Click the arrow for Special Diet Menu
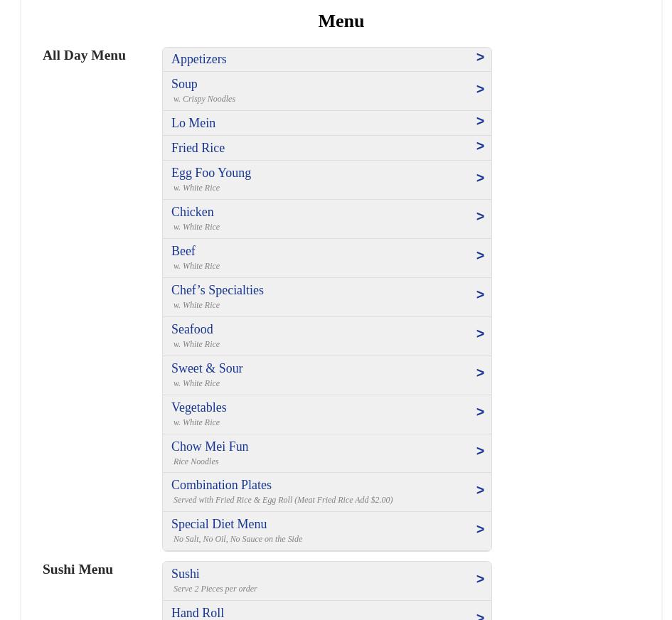 pyautogui.click(x=480, y=530)
